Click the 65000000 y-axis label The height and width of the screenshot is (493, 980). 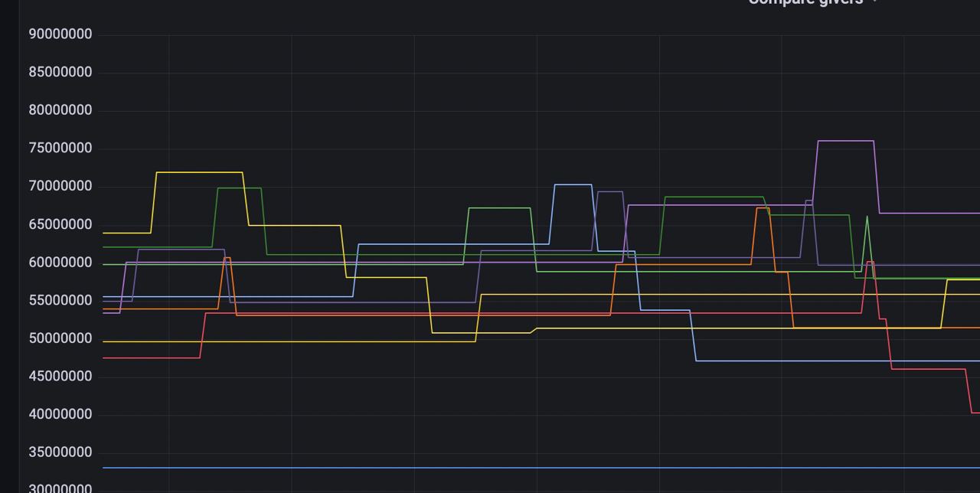(x=60, y=224)
